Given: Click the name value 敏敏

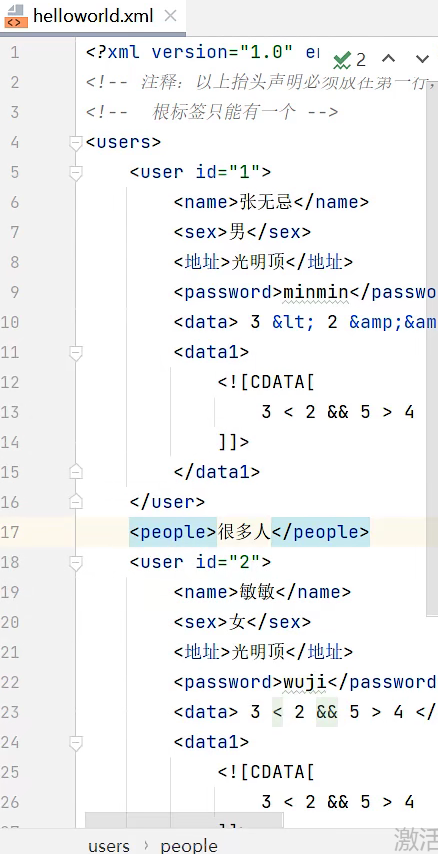Looking at the screenshot, I should click(257, 592).
